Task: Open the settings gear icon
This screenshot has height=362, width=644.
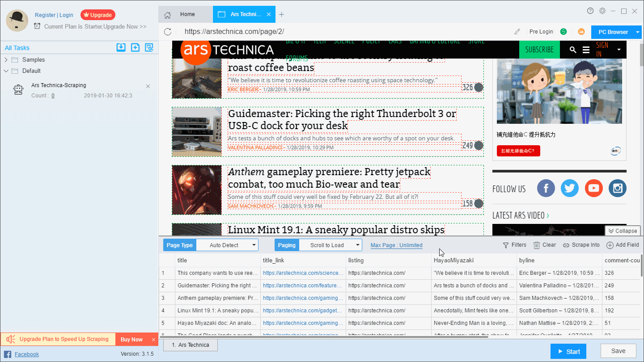Action: click(x=602, y=11)
